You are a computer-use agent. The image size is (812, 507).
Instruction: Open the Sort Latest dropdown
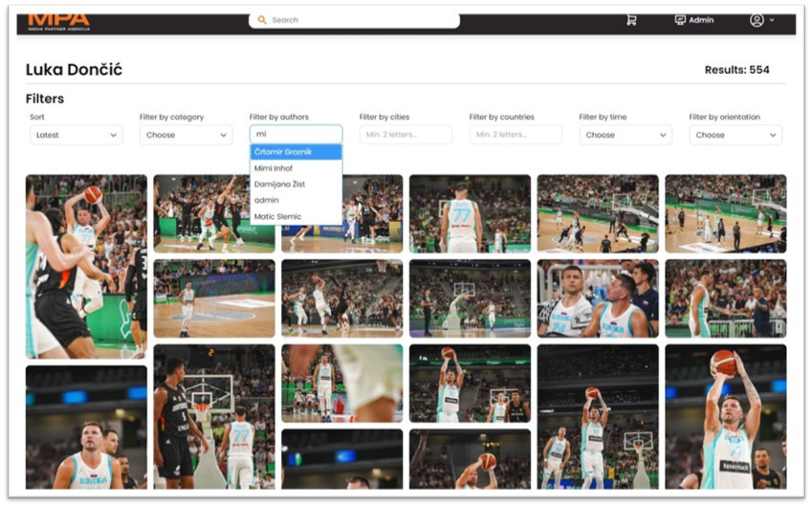tap(77, 135)
